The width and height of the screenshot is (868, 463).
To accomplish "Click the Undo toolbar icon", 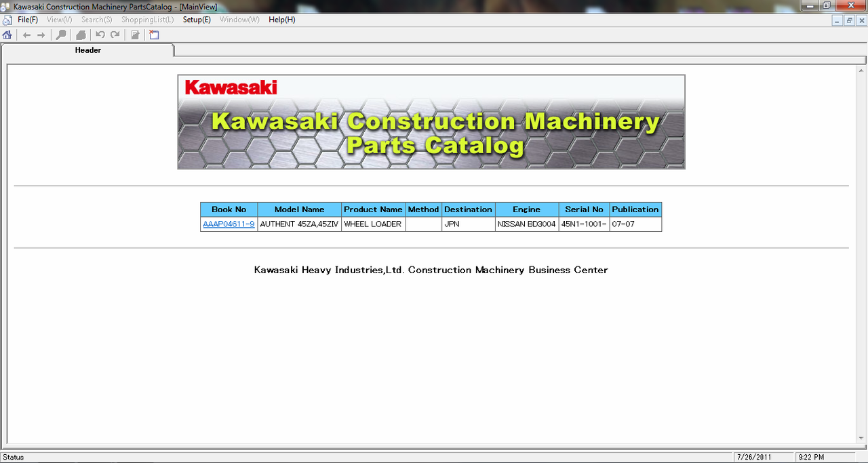I will (x=100, y=35).
